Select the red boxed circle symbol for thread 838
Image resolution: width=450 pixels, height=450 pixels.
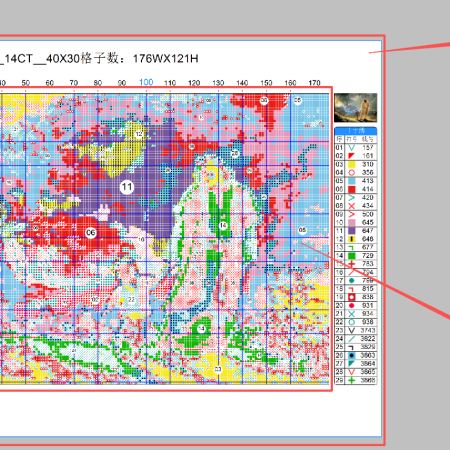pos(351,297)
